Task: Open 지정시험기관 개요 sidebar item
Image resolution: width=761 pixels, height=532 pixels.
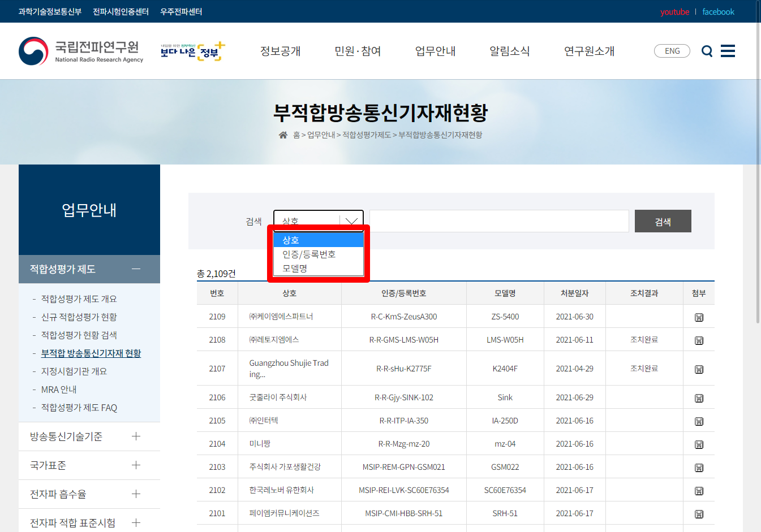Action: (74, 371)
